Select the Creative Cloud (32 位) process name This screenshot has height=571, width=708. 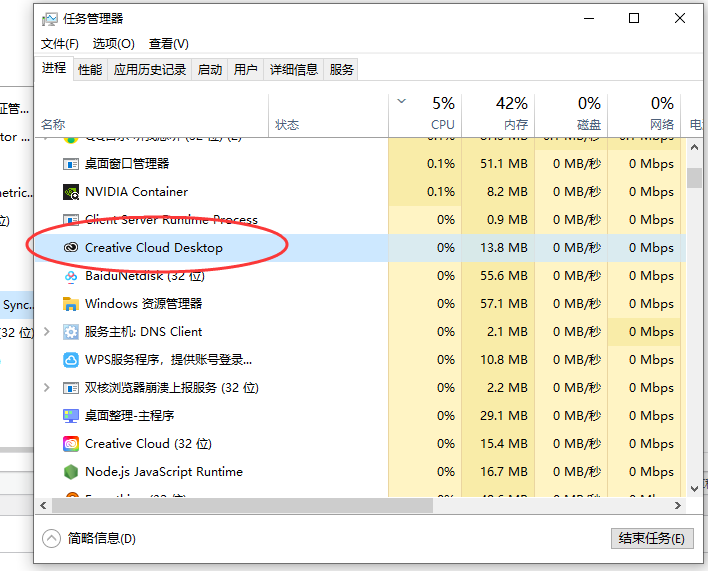pyautogui.click(x=149, y=444)
